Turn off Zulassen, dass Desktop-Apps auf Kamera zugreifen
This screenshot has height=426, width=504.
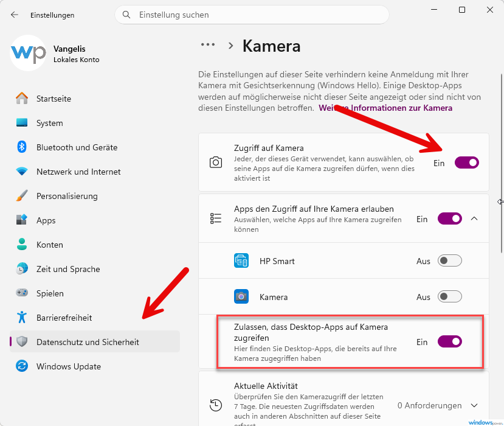[x=449, y=342]
